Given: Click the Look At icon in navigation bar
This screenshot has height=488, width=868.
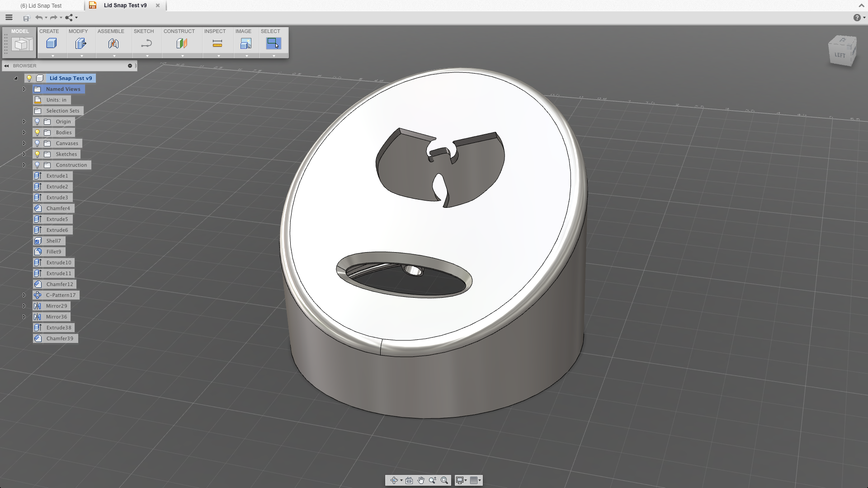Looking at the screenshot, I should [x=409, y=480].
